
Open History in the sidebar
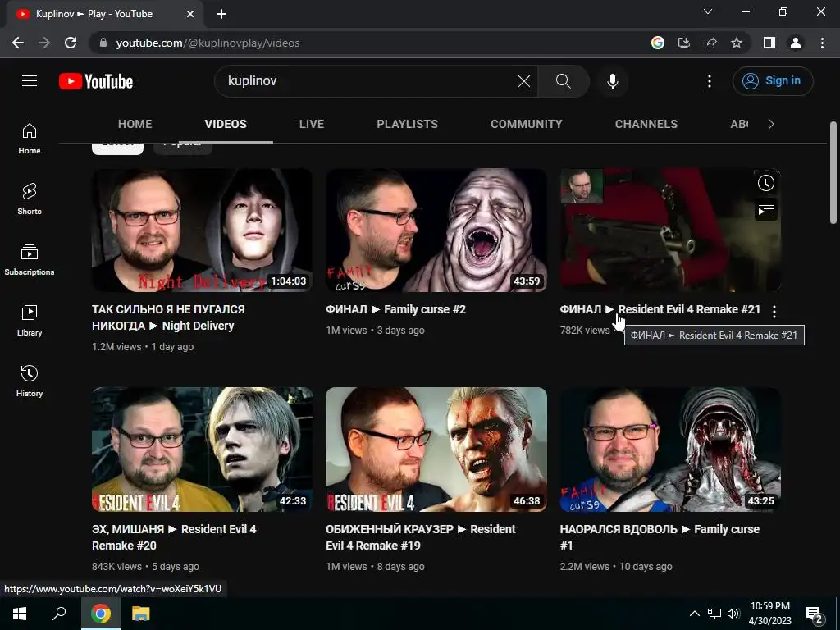pyautogui.click(x=30, y=381)
